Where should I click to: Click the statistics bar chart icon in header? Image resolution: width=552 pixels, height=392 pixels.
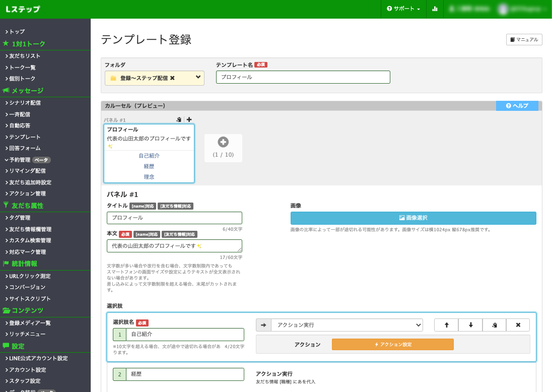point(435,9)
